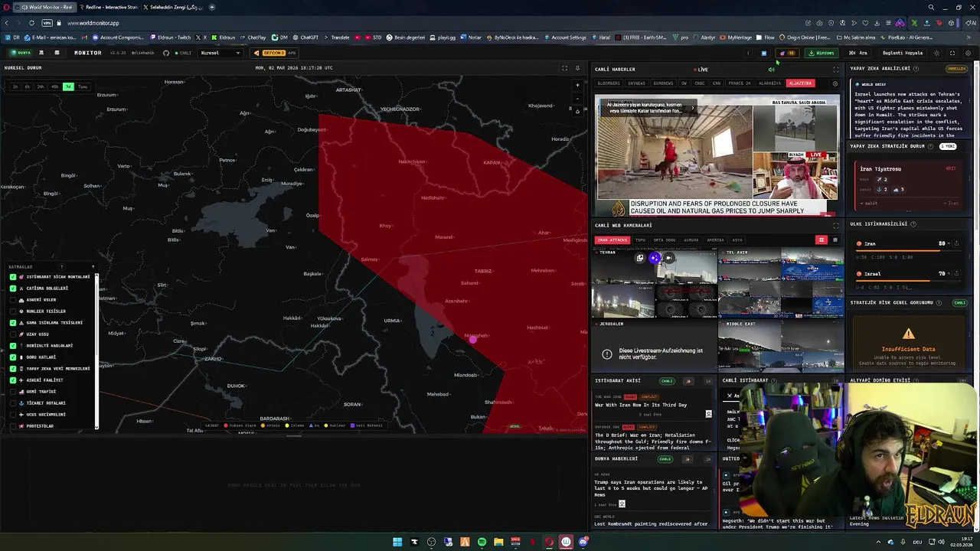Share Iran instability row icon
Viewport: 980px width, 551px height.
pos(956,244)
